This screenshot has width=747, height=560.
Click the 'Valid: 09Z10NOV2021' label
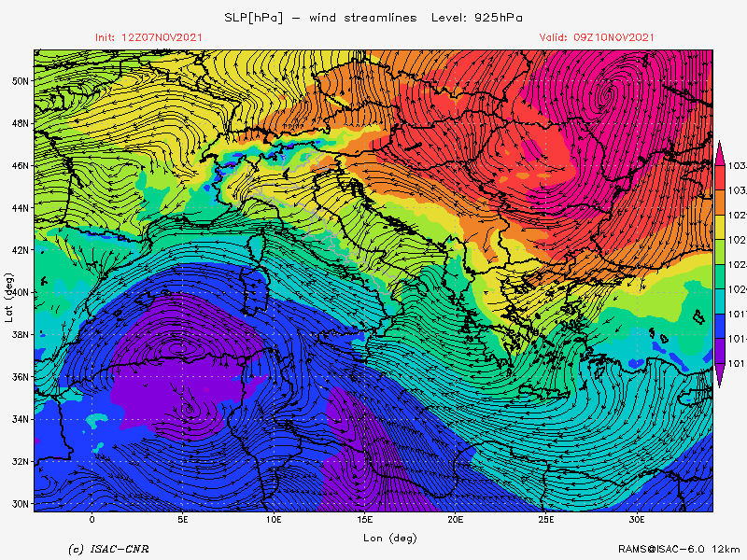pyautogui.click(x=597, y=37)
